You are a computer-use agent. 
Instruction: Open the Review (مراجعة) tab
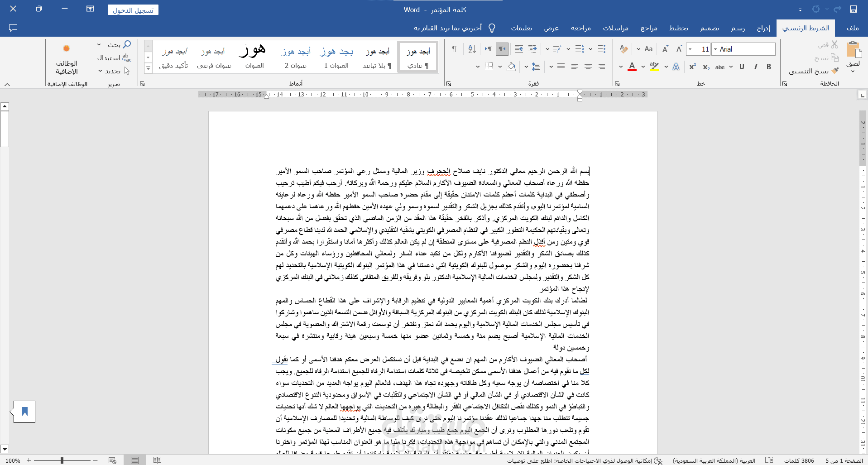[x=580, y=28]
